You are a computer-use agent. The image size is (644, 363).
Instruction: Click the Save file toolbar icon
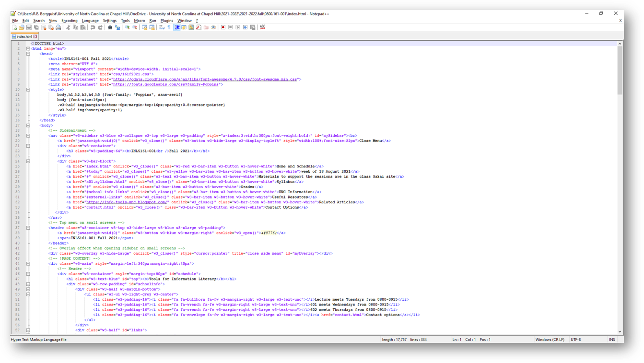(29, 27)
